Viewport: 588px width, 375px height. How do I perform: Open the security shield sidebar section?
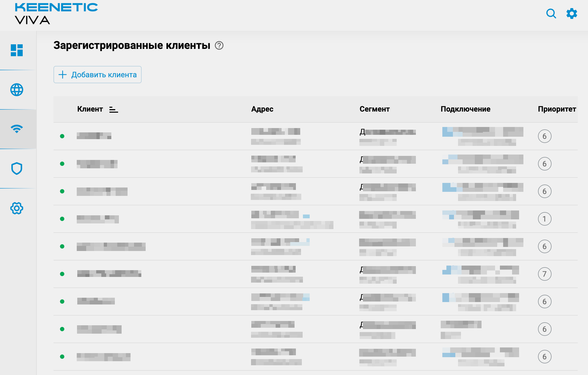[x=17, y=169]
